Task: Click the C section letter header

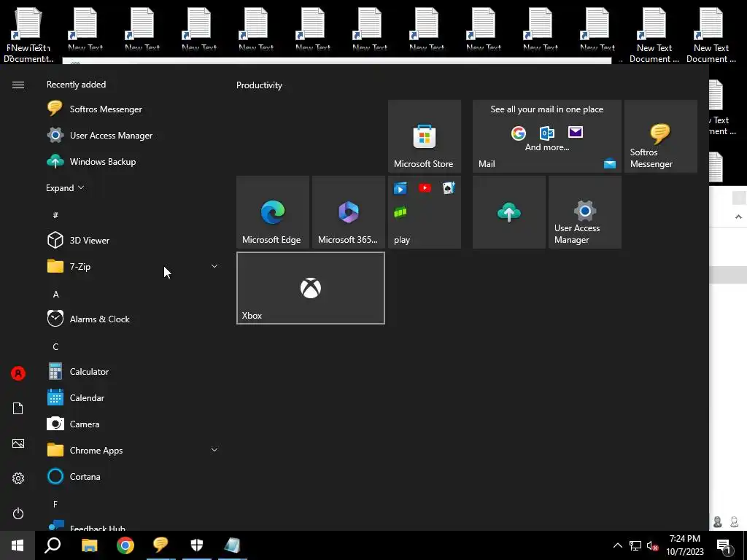Action: point(55,346)
